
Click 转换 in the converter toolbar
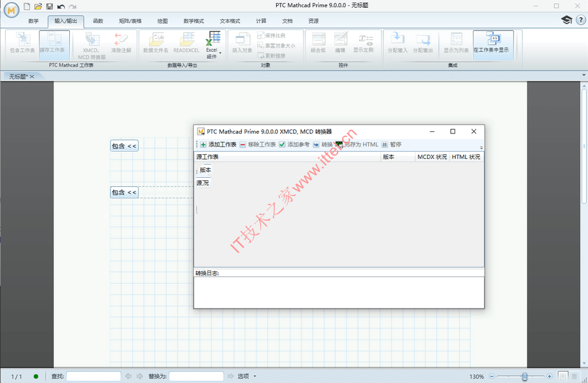coord(323,144)
